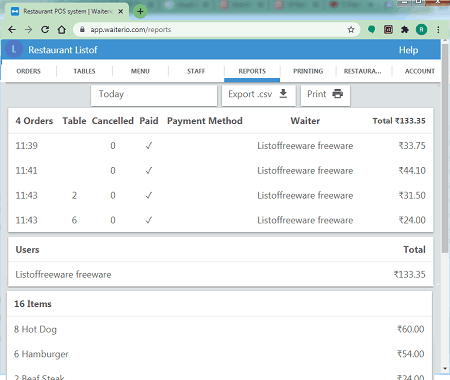Switch to the ORDERS tab

pyautogui.click(x=29, y=71)
